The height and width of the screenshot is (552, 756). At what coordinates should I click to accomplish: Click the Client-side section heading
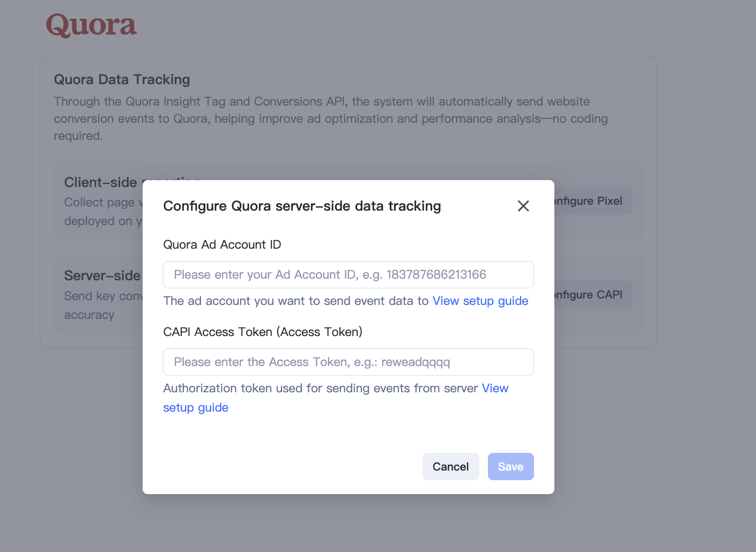(101, 182)
